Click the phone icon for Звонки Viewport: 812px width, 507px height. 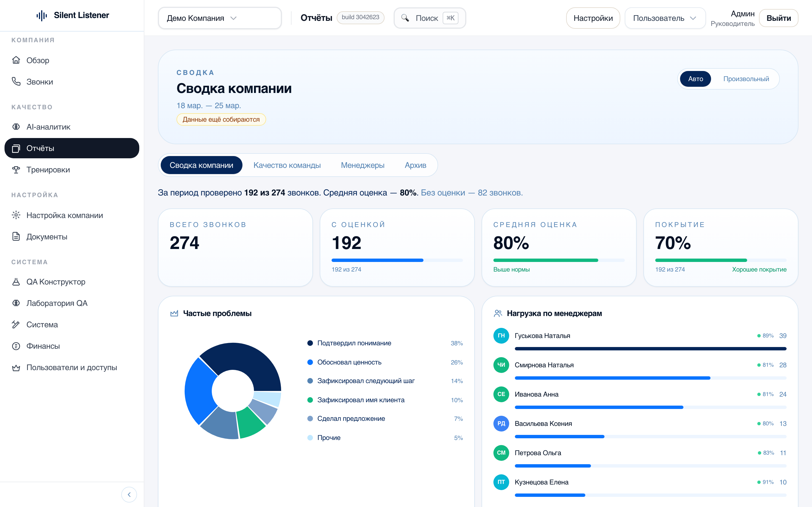pos(16,81)
